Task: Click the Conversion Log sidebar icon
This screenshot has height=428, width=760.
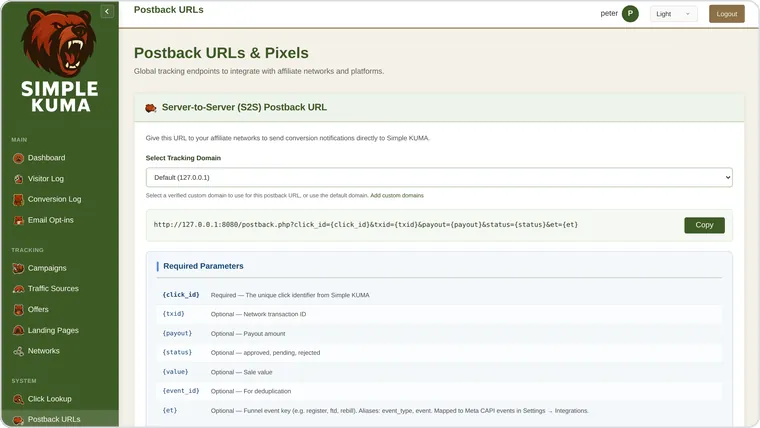Action: click(x=18, y=200)
